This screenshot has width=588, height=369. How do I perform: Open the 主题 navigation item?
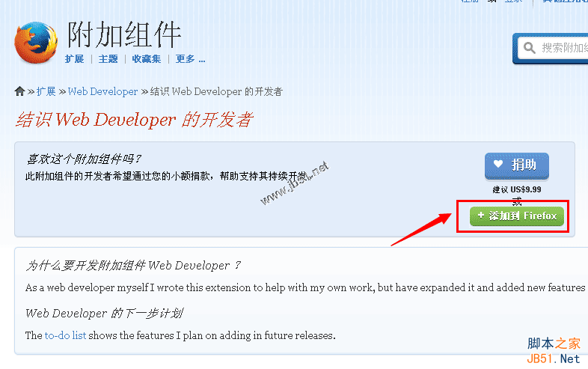[x=108, y=59]
